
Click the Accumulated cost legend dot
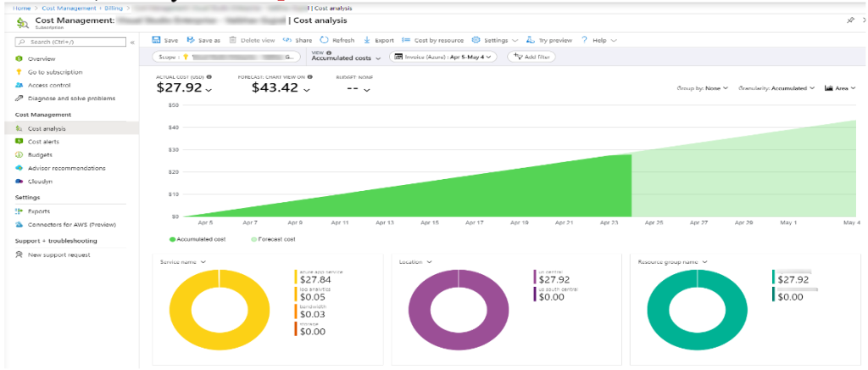(172, 239)
